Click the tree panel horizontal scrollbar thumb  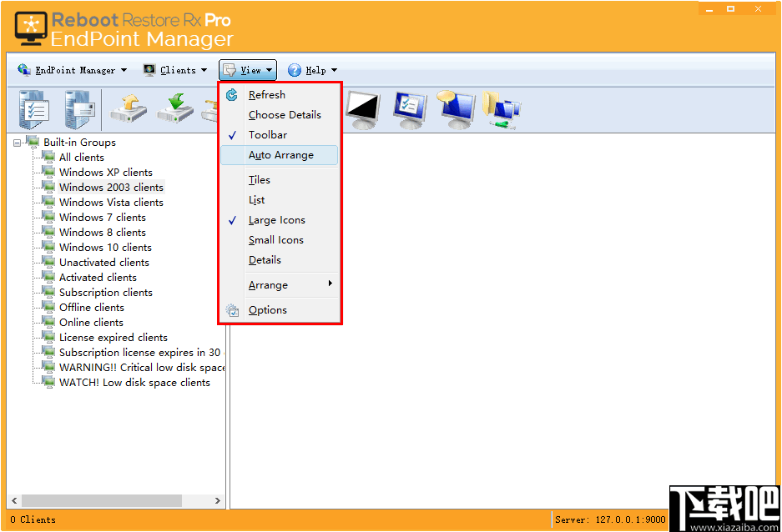click(x=102, y=500)
